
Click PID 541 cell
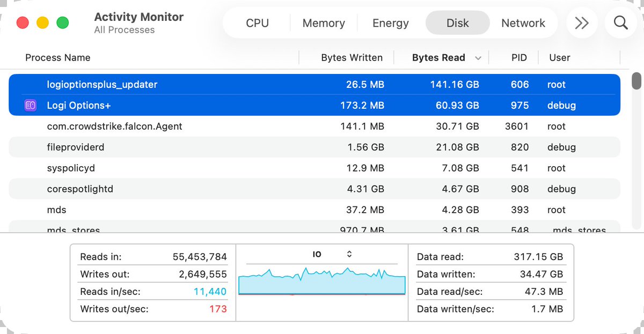(x=520, y=168)
